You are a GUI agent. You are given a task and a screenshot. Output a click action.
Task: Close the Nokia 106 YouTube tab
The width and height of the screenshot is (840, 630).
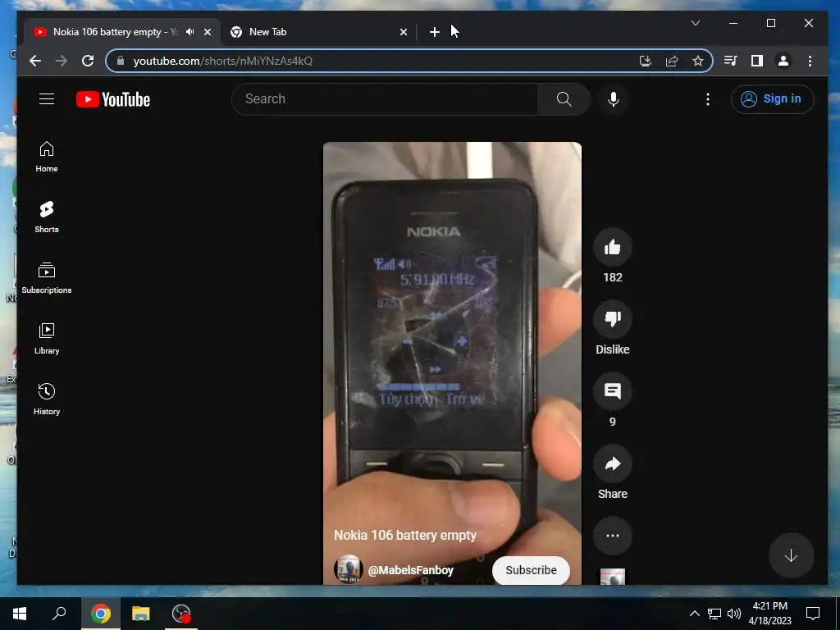coord(208,32)
